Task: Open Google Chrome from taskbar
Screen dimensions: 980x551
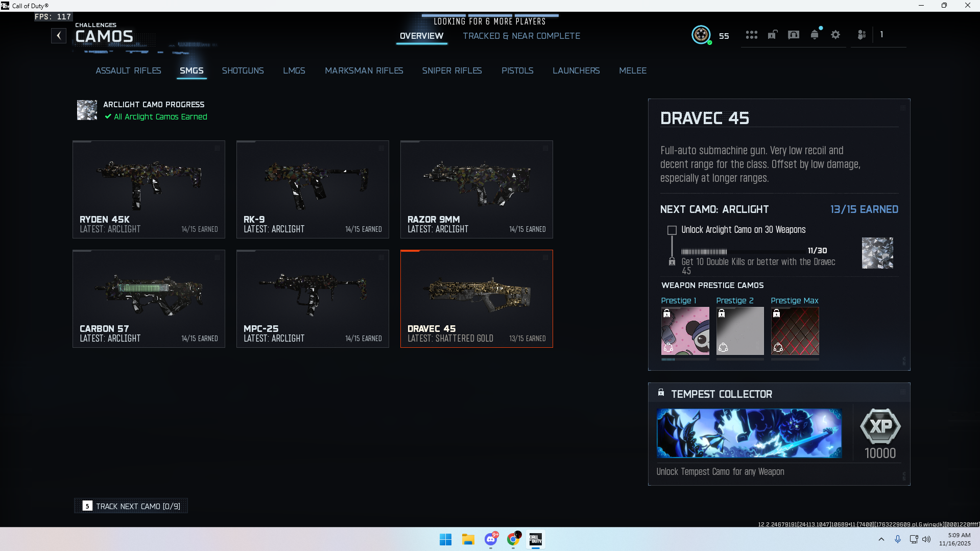Action: pos(514,539)
